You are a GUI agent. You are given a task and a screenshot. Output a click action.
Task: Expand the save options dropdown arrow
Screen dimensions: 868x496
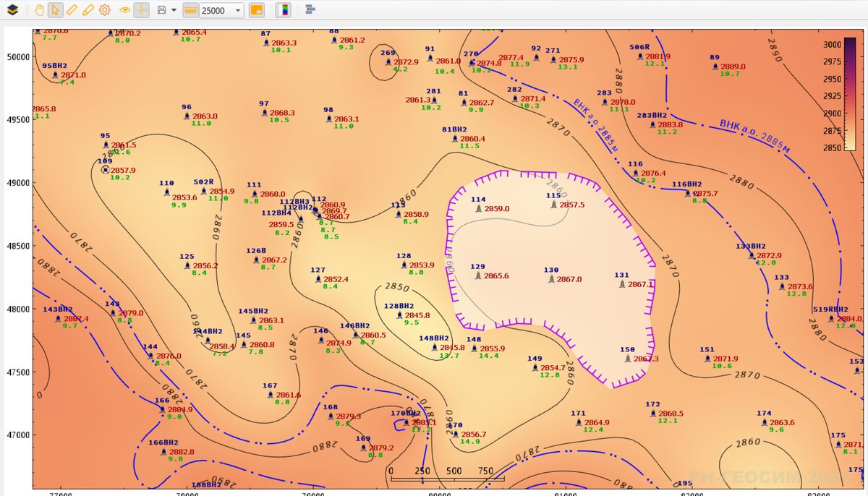click(x=174, y=11)
